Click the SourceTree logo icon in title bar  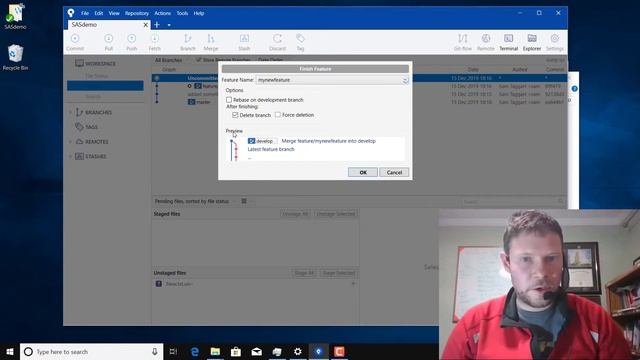pos(71,13)
